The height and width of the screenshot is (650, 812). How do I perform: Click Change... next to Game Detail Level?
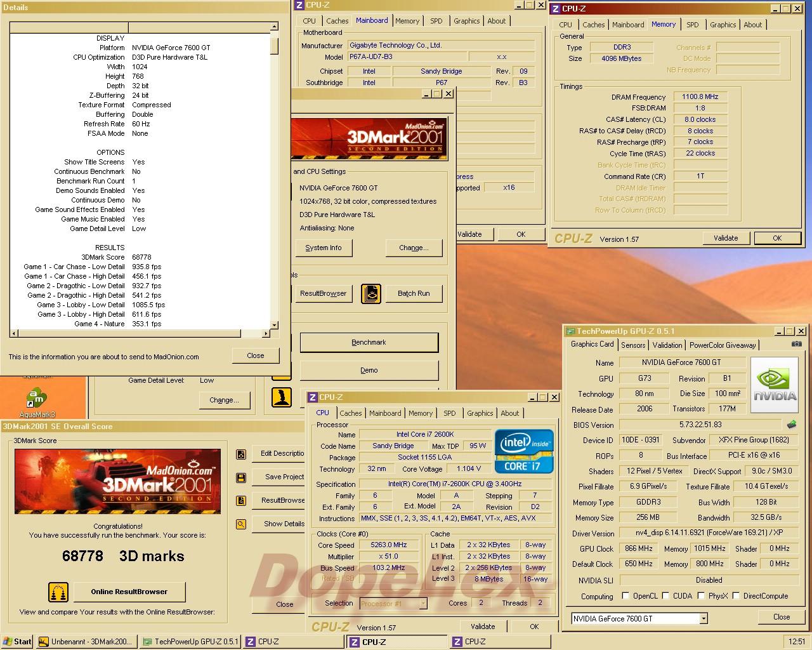click(224, 401)
